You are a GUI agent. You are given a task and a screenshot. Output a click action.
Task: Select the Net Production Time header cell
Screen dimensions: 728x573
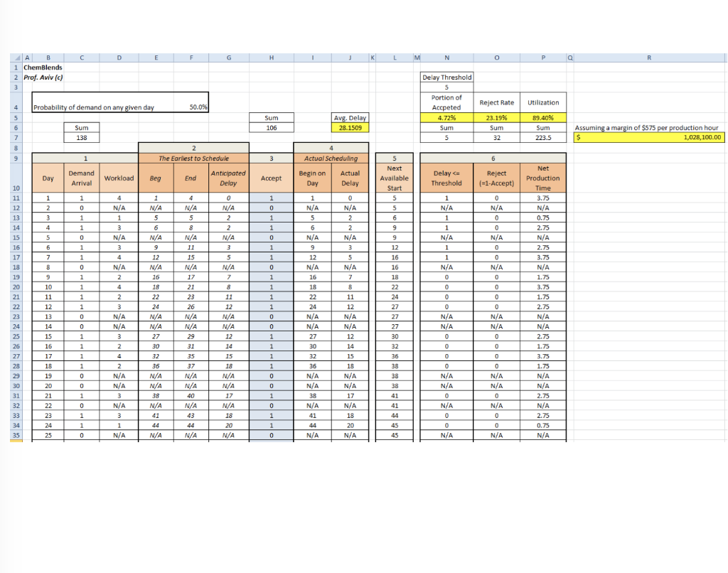tap(543, 178)
